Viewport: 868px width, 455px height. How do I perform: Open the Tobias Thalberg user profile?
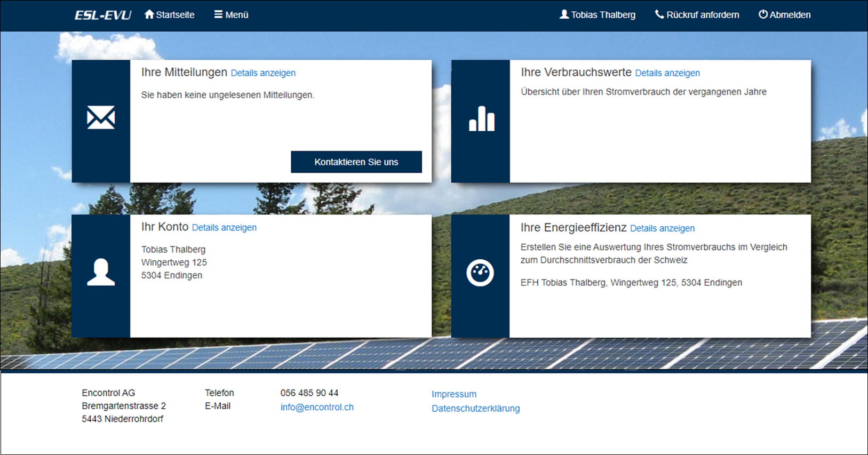598,15
